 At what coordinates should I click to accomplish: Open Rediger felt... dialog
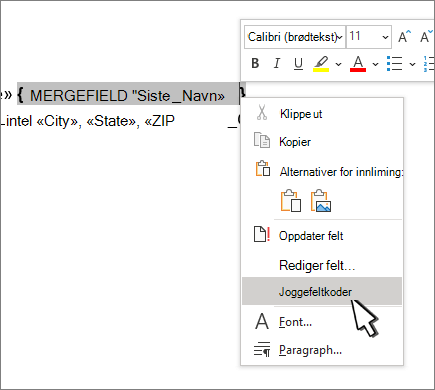(x=322, y=266)
